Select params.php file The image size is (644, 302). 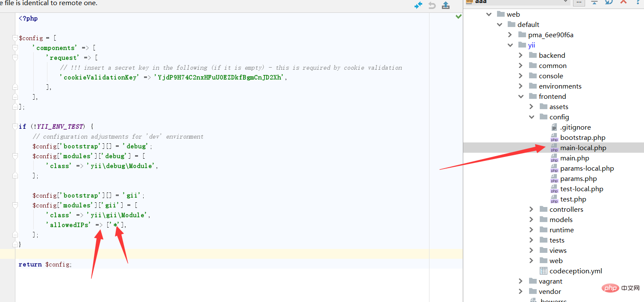(x=579, y=178)
